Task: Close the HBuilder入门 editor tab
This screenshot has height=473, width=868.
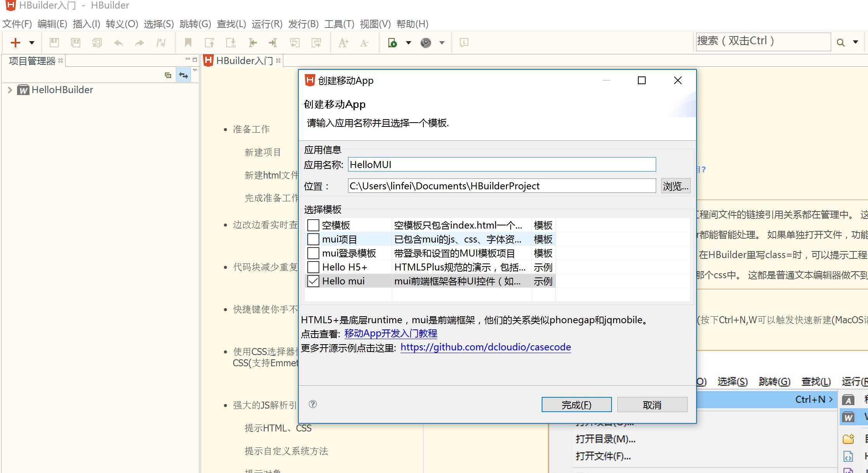Action: point(278,61)
